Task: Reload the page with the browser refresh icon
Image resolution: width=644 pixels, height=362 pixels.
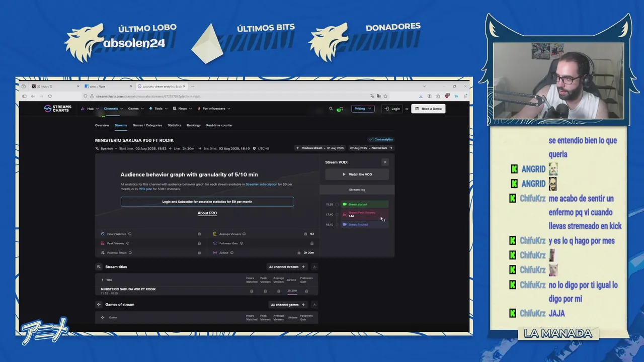Action: [x=50, y=96]
